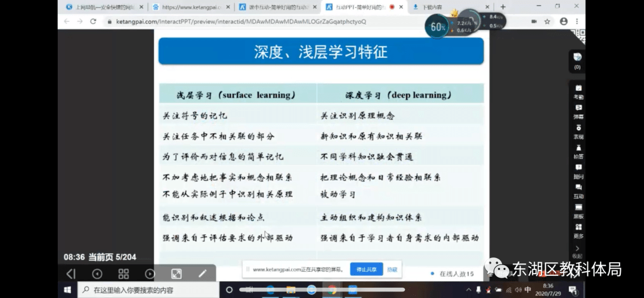This screenshot has width=644, height=298.
Task: Click the 表现 performance icon
Action: pos(578,131)
